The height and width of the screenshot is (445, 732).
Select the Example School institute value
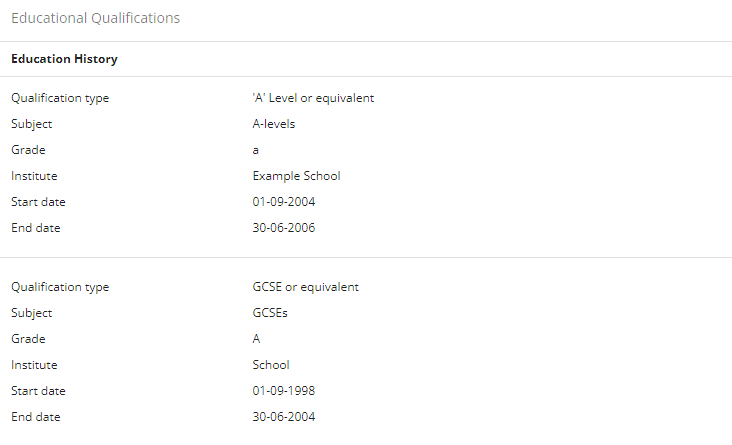[x=296, y=176]
